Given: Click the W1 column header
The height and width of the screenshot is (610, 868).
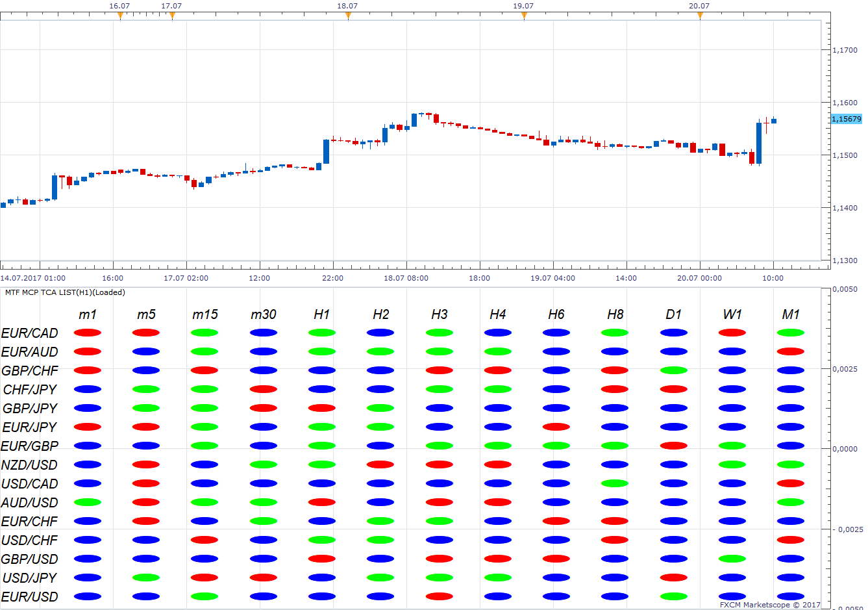Looking at the screenshot, I should (732, 314).
